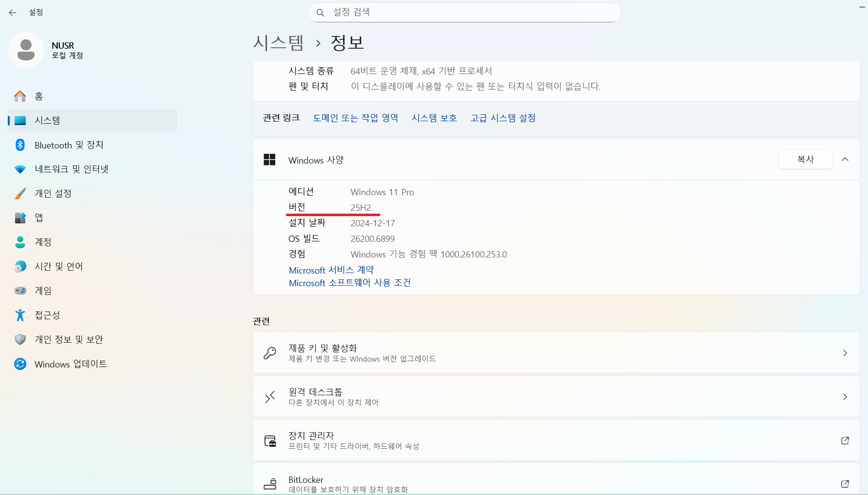The image size is (868, 495).
Task: Open the 홈 menu item
Action: pos(92,96)
